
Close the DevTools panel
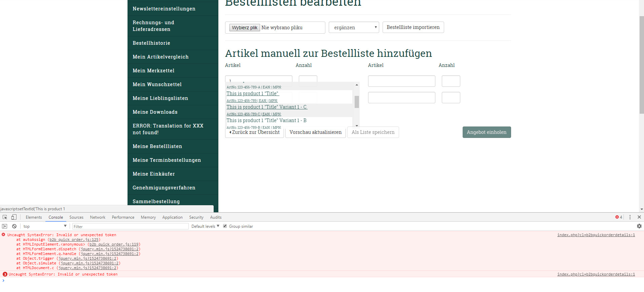point(639,217)
